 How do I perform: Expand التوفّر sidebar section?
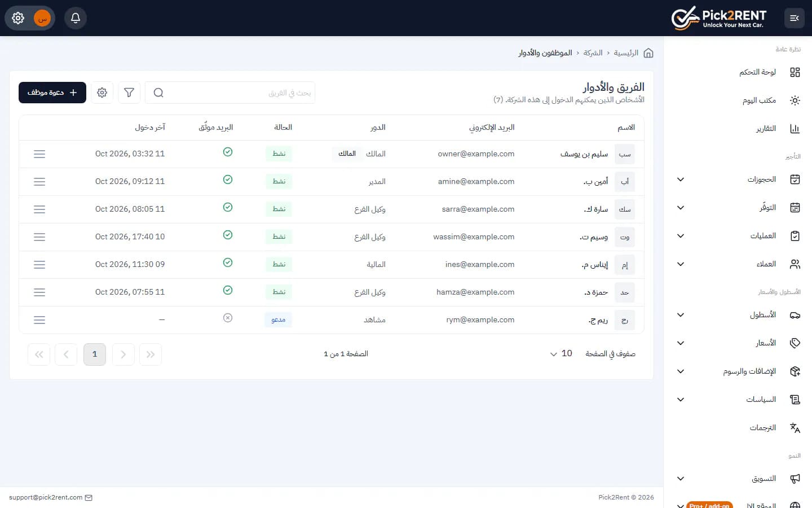tap(681, 208)
